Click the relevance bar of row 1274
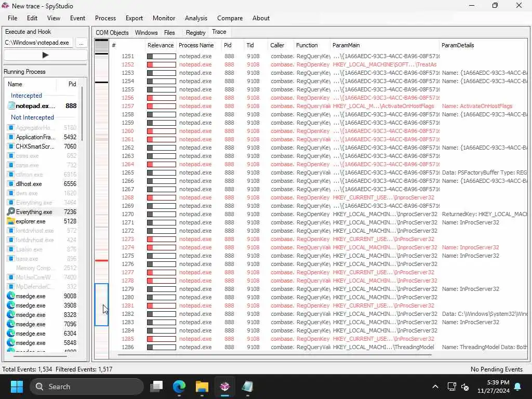Image resolution: width=532 pixels, height=399 pixels. tap(162, 247)
